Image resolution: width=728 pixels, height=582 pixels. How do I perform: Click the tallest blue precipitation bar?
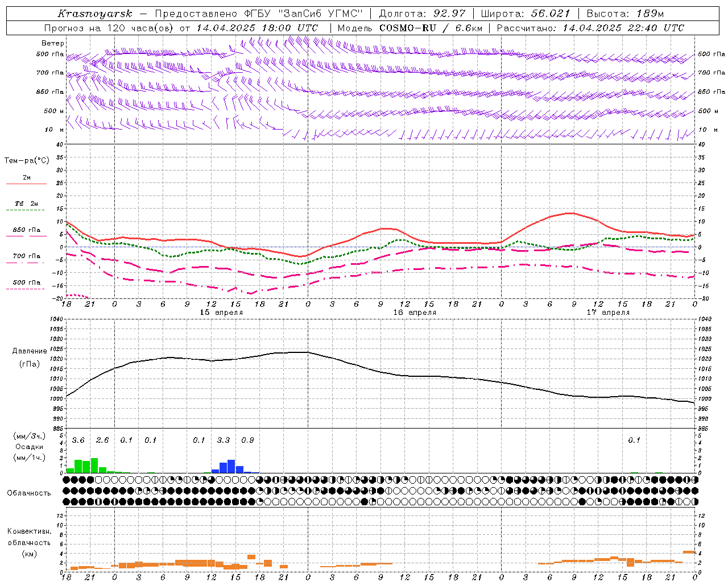(x=231, y=467)
